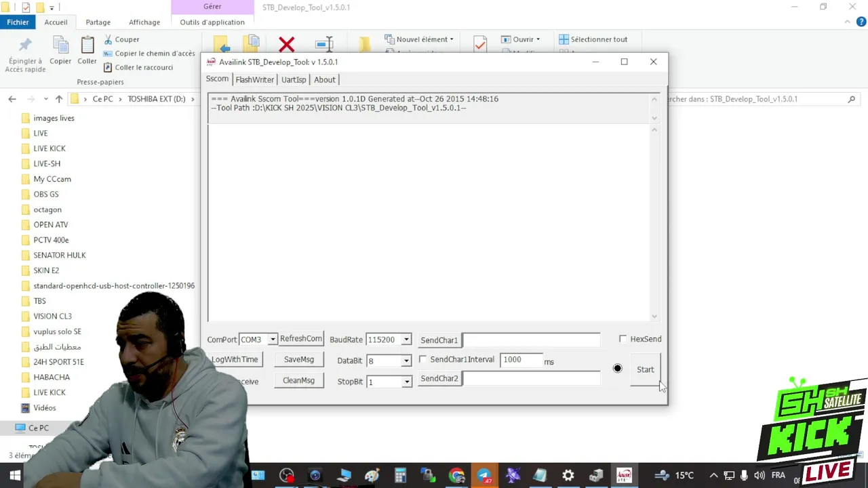The height and width of the screenshot is (488, 868).
Task: Click the interval 1000 ms field
Action: (x=521, y=360)
